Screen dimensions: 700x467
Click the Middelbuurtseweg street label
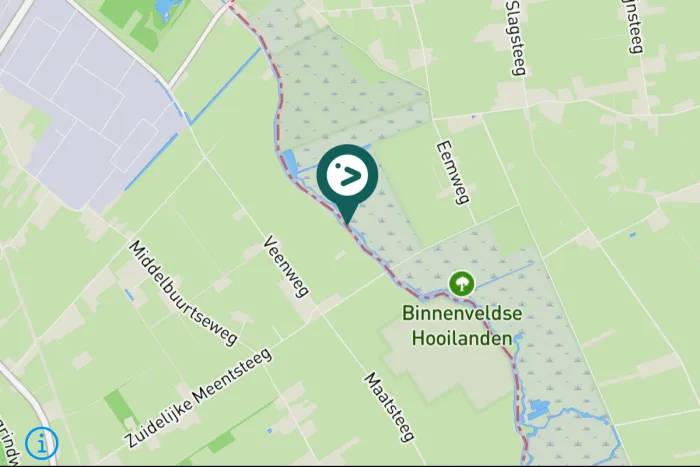tap(183, 293)
